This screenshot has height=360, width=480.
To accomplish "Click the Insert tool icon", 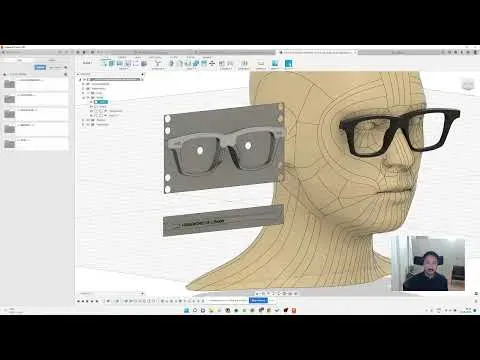I will pyautogui.click(x=275, y=63).
